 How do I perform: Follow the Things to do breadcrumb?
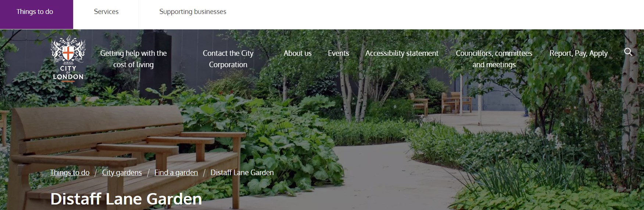pos(70,173)
